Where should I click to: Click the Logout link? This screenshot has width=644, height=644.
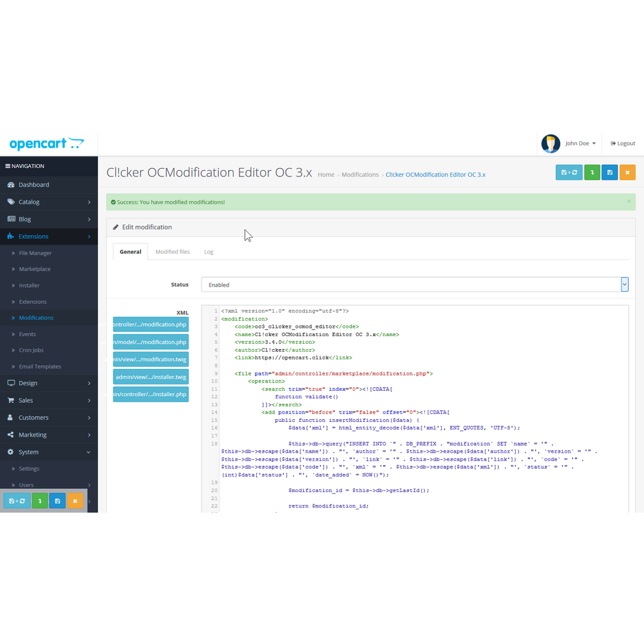623,144
